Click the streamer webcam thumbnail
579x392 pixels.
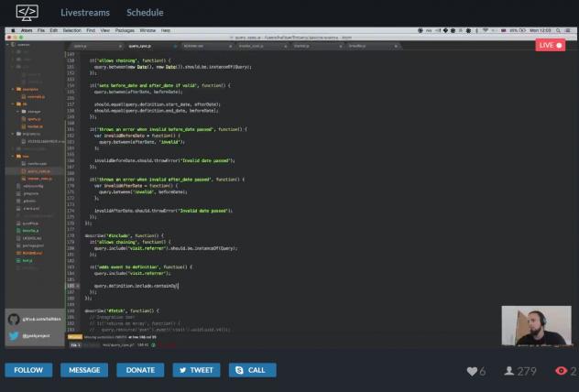point(536,326)
